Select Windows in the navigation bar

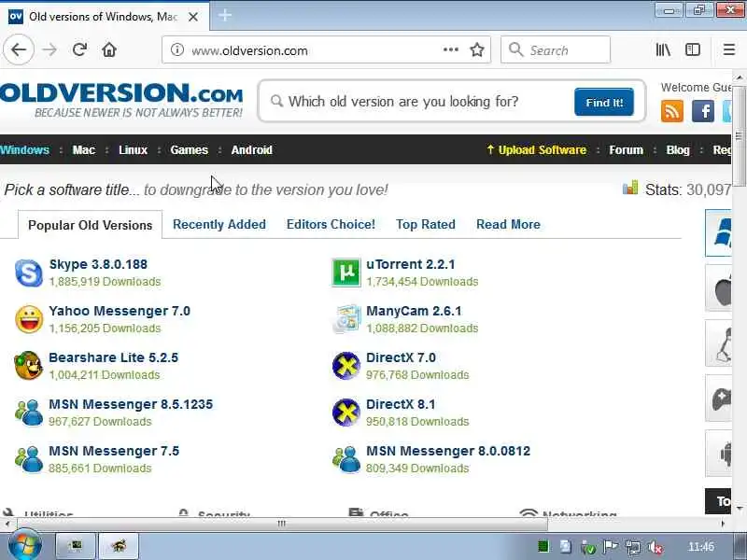24,150
